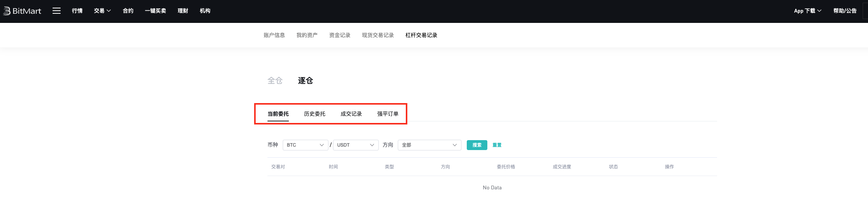Open the hamburger menu icon
This screenshot has width=868, height=210.
56,11
